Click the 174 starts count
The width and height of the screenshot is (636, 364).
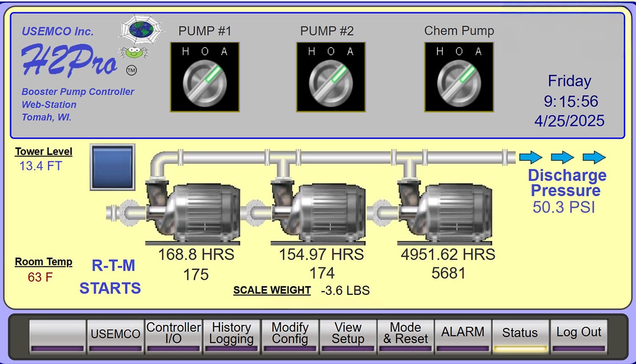[x=322, y=273]
